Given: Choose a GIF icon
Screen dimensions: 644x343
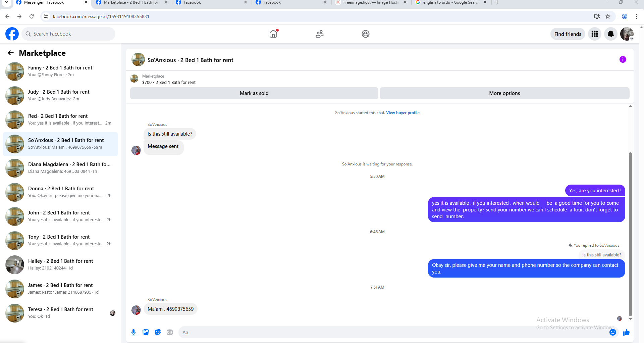Looking at the screenshot, I should [x=170, y=332].
